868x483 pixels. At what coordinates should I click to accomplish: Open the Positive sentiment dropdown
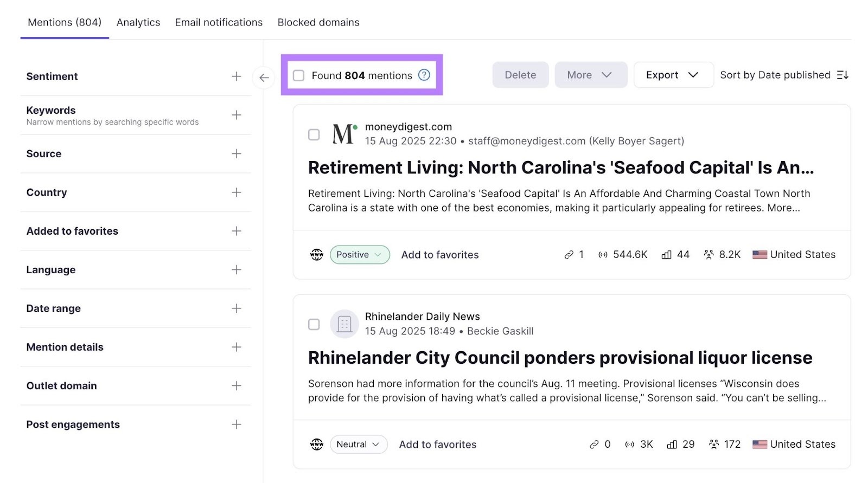click(360, 255)
